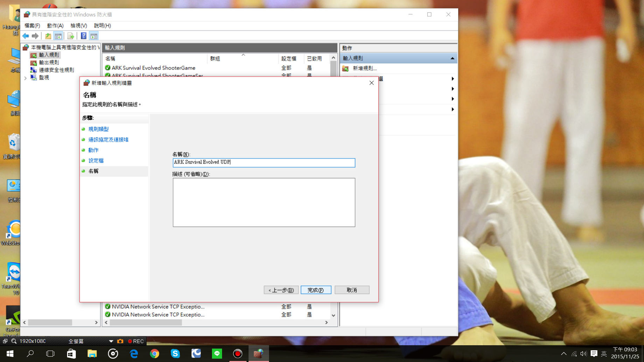Click the Up one level folder icon
The width and height of the screenshot is (644, 362).
point(48,36)
